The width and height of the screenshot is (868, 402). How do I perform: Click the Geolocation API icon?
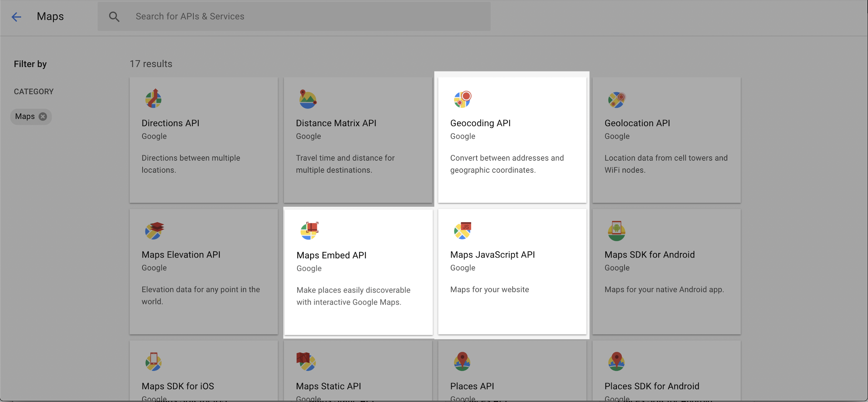tap(617, 100)
